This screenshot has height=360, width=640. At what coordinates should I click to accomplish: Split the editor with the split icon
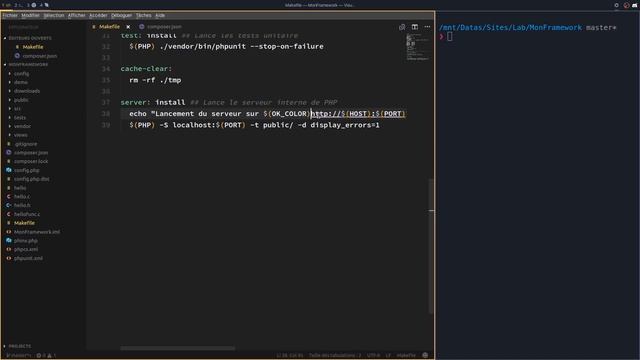click(415, 27)
